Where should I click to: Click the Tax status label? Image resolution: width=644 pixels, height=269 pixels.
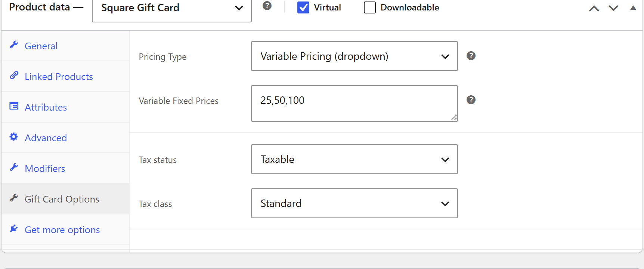(x=158, y=160)
